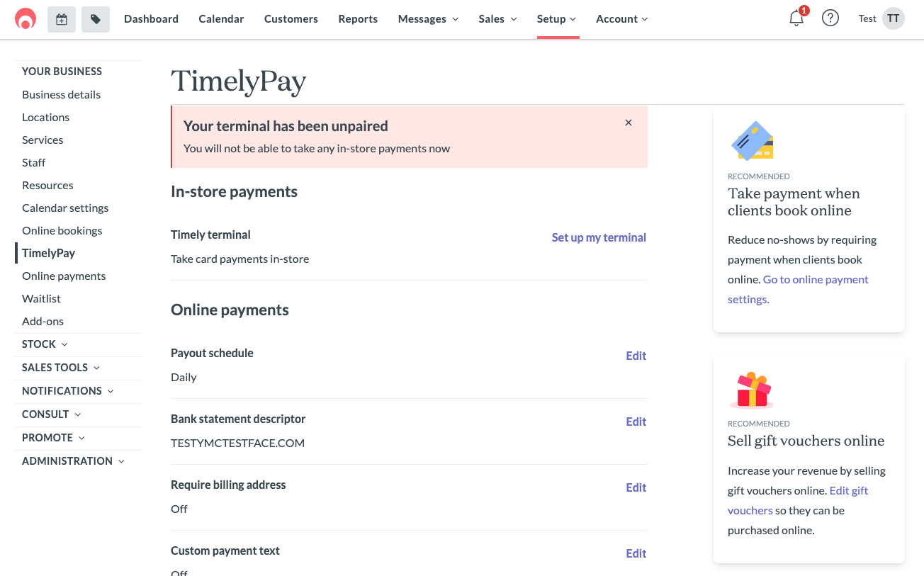Expand the Messages menu

point(428,19)
